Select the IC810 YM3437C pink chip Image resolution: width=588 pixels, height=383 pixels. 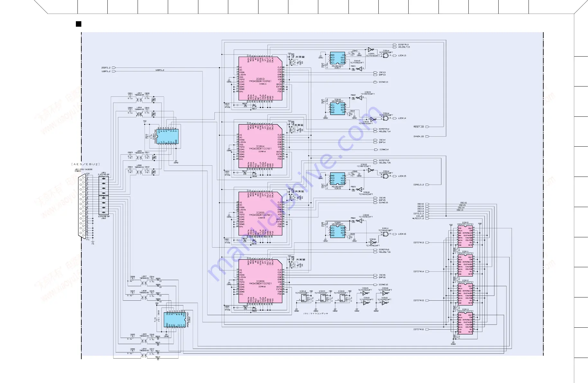[x=465, y=236]
